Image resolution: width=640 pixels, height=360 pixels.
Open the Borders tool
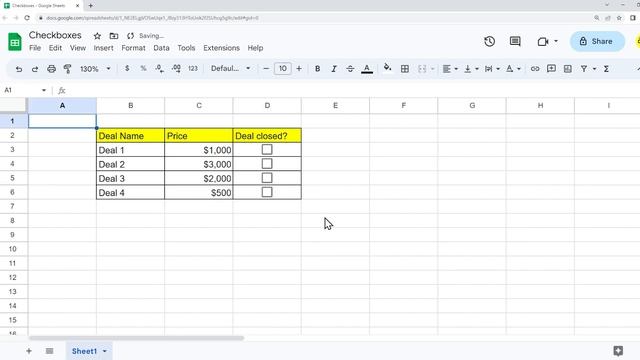click(404, 69)
